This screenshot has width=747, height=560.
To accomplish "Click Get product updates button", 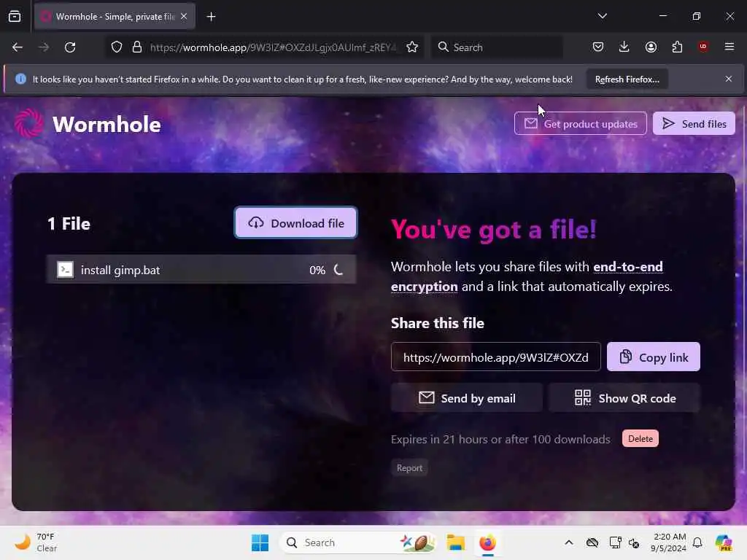I will click(x=580, y=124).
